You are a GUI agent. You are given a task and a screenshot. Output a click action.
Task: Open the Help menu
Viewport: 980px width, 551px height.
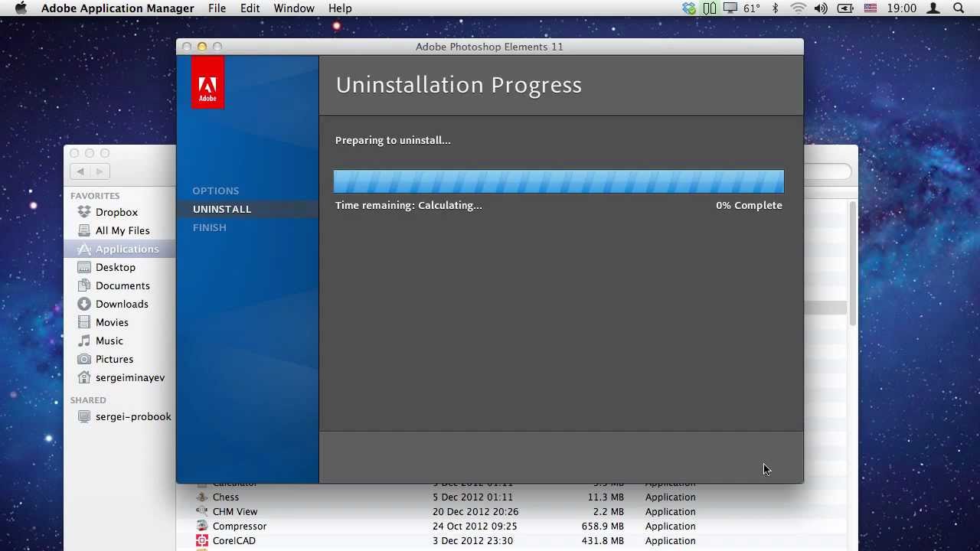click(x=340, y=8)
